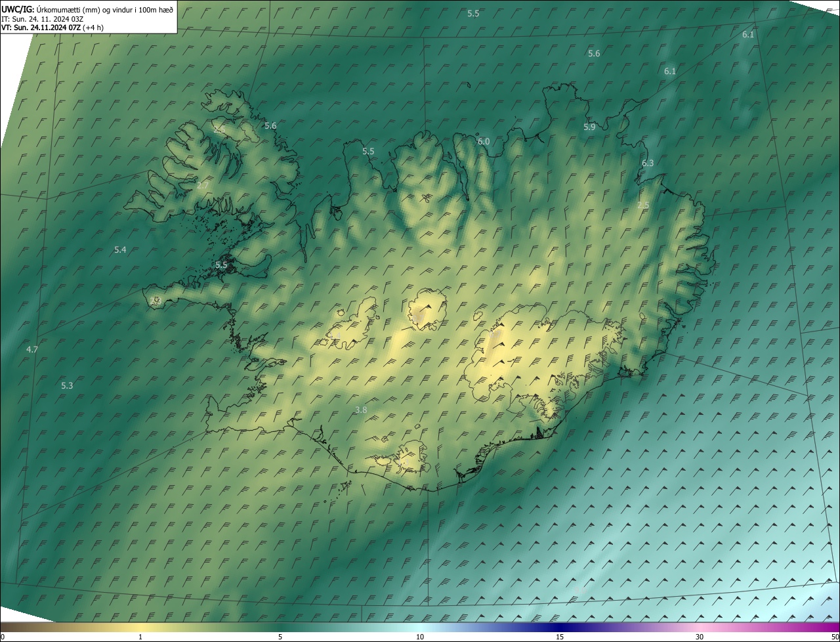
Task: Click the '50' tick on the color scale
Action: (x=835, y=637)
